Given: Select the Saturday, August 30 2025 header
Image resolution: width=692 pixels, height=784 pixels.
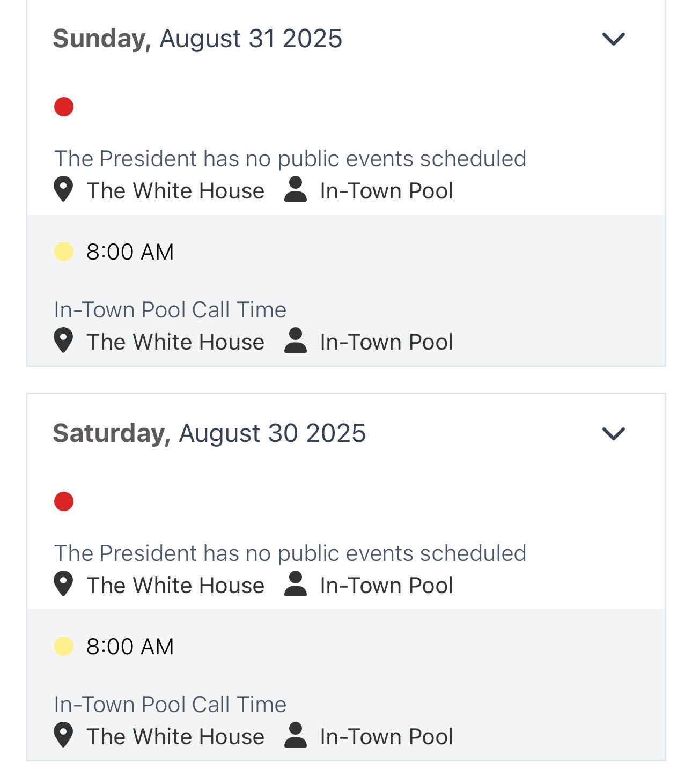Looking at the screenshot, I should [x=209, y=433].
